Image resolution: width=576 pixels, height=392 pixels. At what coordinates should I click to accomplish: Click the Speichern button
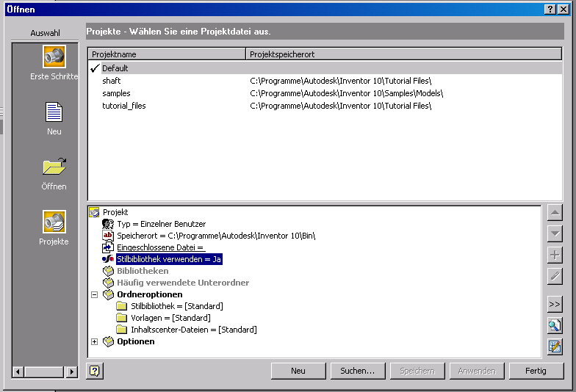point(417,371)
